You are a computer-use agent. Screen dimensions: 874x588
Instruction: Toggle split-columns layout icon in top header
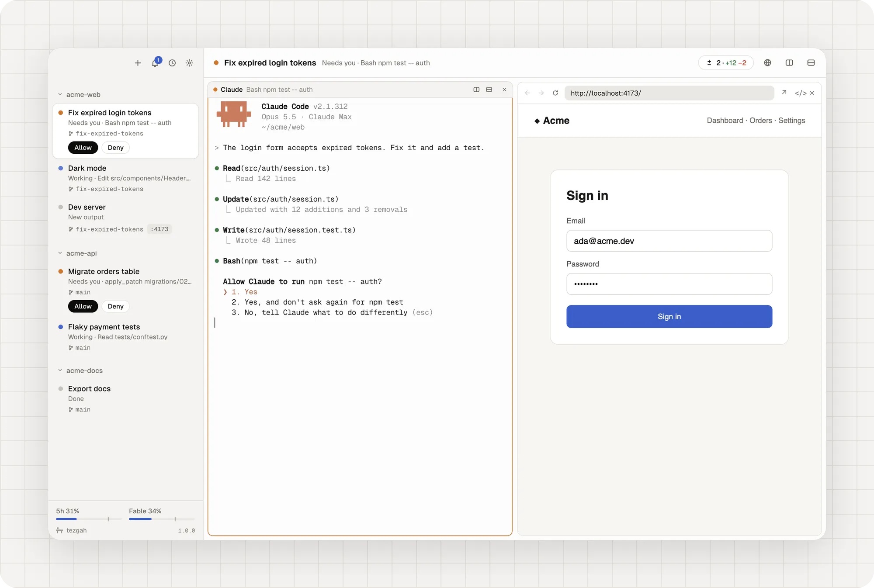(789, 63)
